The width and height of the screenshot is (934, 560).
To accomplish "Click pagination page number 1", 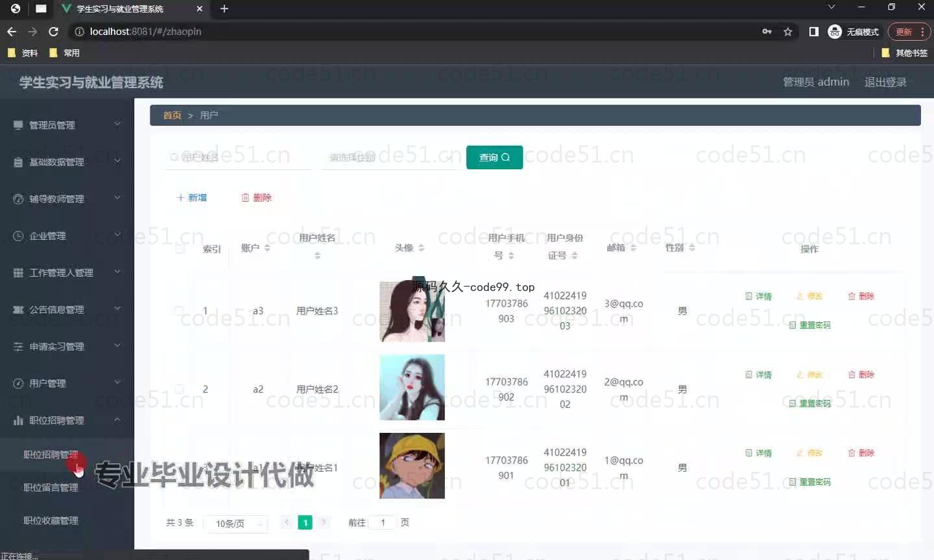I will click(305, 522).
